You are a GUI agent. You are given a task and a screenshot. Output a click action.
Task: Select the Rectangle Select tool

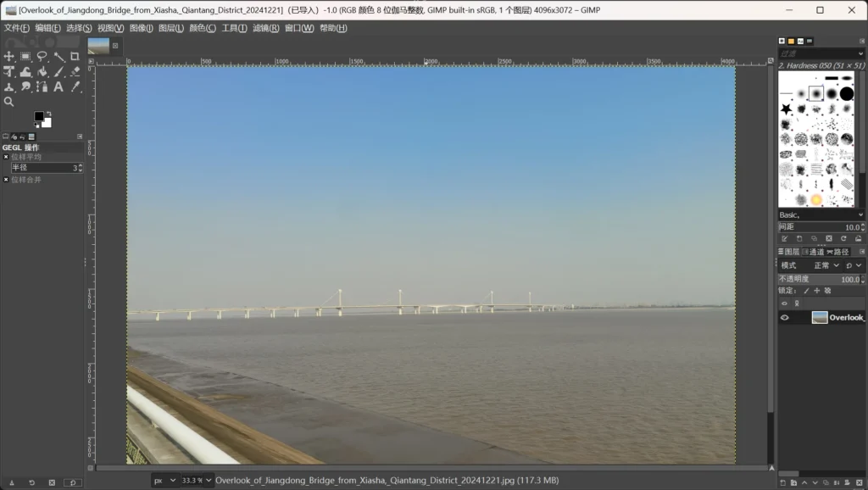click(x=25, y=57)
